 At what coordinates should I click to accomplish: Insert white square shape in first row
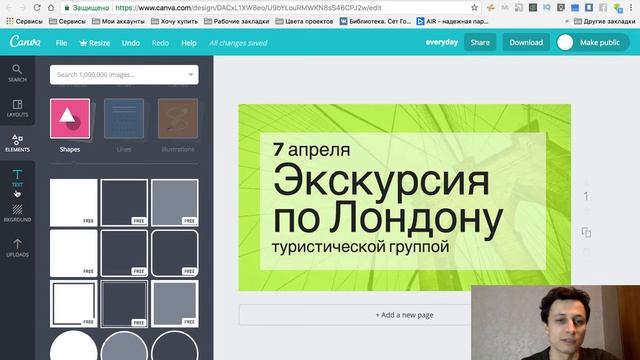(x=73, y=202)
